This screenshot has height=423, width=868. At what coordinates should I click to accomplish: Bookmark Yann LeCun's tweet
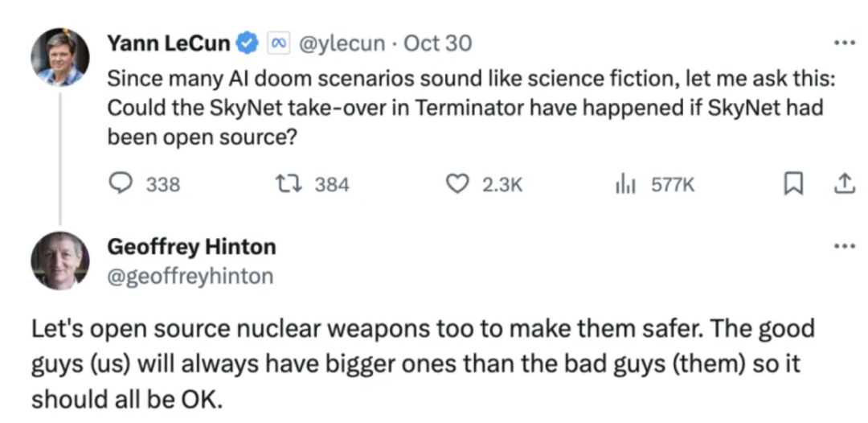tap(794, 184)
